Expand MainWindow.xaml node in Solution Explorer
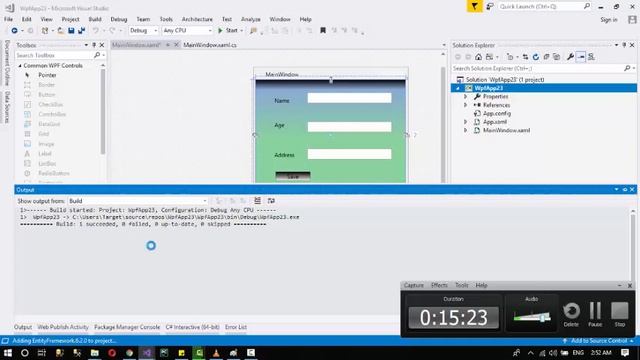This screenshot has width=640, height=360. point(465,131)
